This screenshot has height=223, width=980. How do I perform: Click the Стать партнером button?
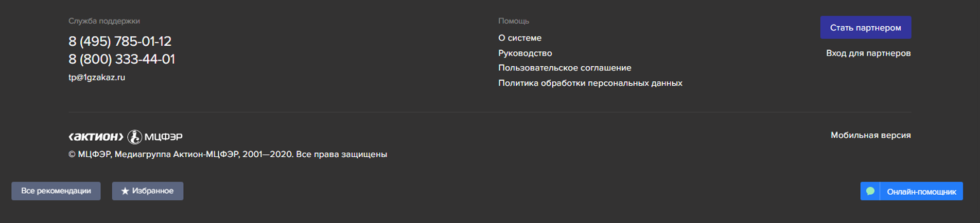pos(866,28)
